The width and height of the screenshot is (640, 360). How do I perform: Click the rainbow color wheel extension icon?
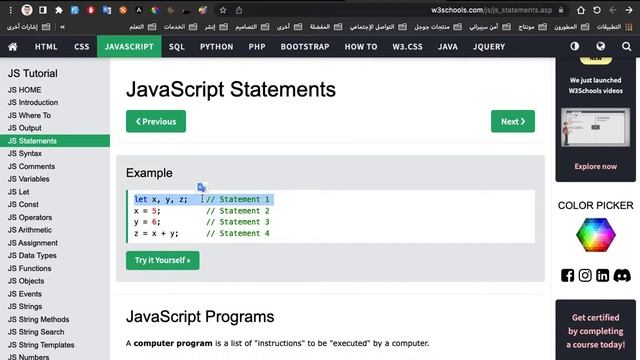pyautogui.click(x=155, y=10)
